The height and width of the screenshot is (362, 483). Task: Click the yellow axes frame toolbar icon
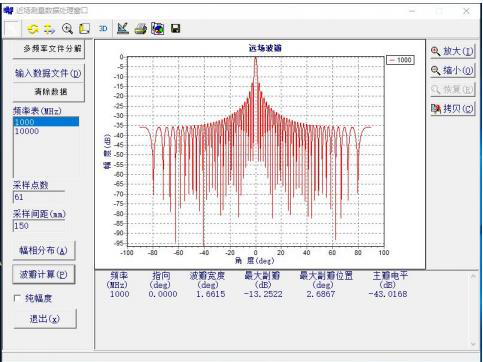click(x=84, y=29)
